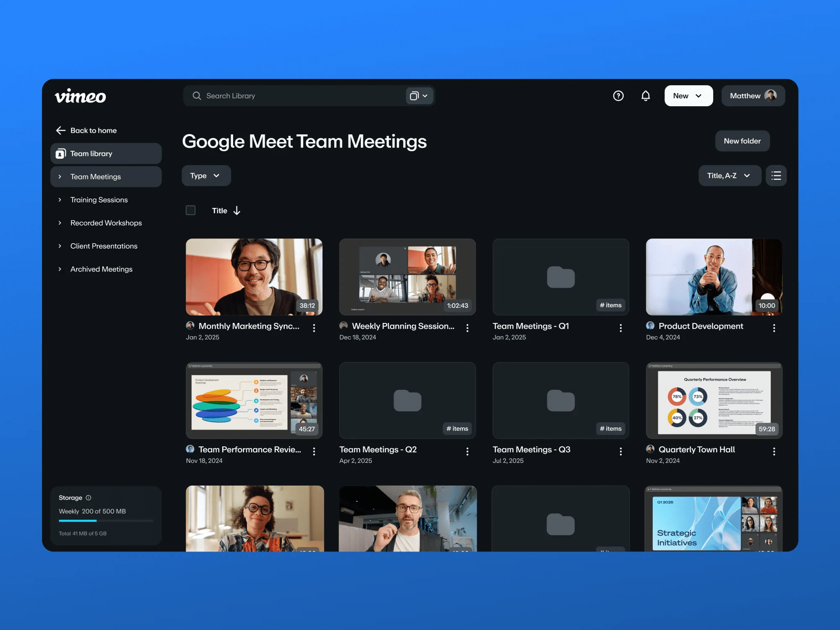Viewport: 840px width, 630px height.
Task: Open the Team Performance Review thumbnail
Action: pyautogui.click(x=254, y=400)
